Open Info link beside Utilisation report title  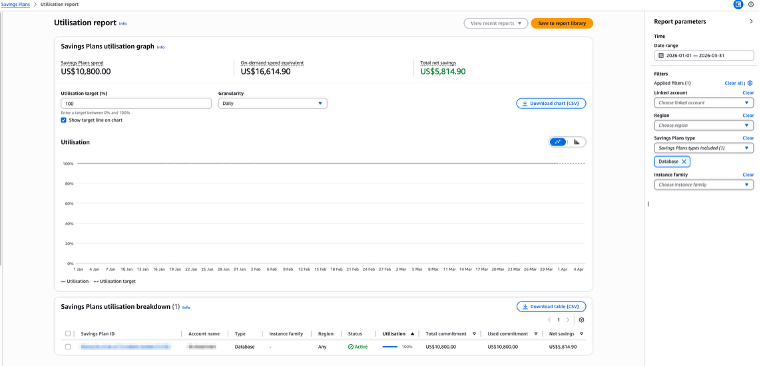point(123,23)
